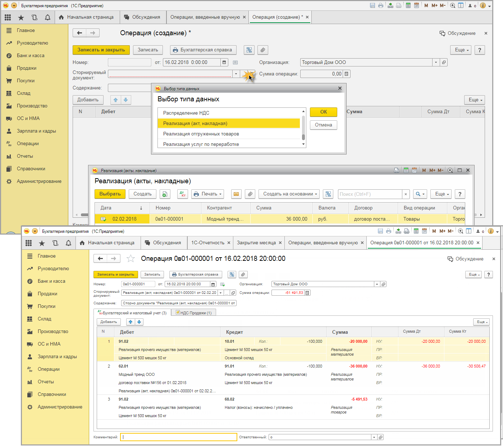Viewport: 503px width, 448px height.
Task: Click the create-by-copy icon next to Создать
Action: tap(164, 194)
